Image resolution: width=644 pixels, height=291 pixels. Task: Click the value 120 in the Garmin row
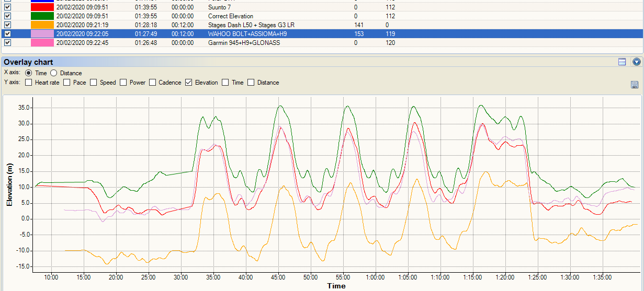point(390,42)
